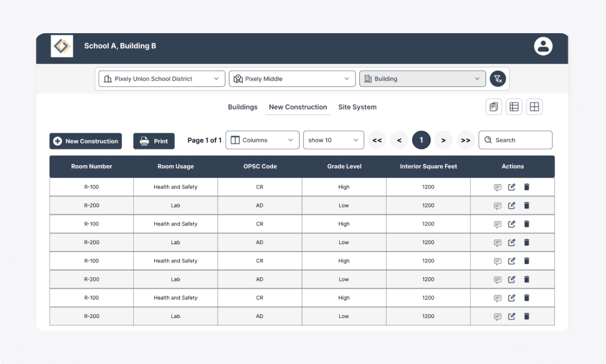Switch to grid layout view icon

click(x=534, y=107)
